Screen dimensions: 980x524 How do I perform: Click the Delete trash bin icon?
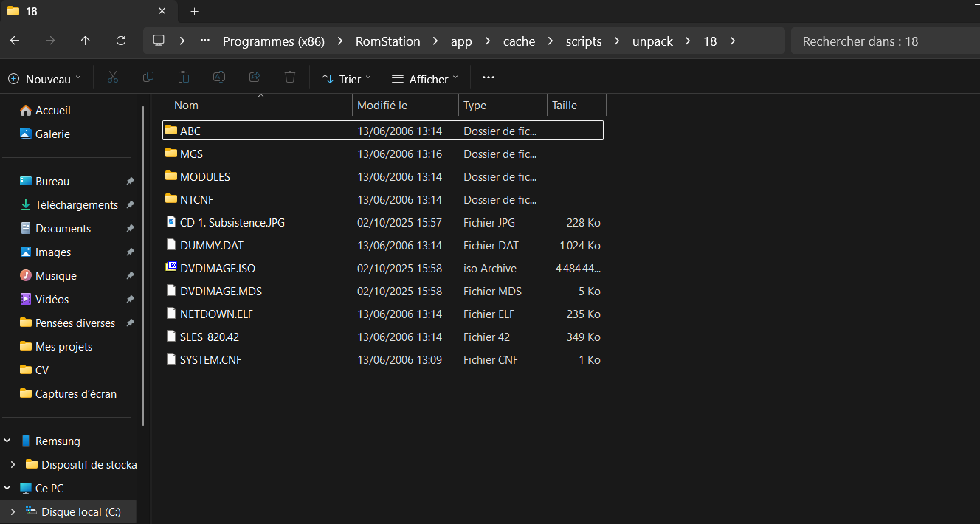(x=290, y=78)
